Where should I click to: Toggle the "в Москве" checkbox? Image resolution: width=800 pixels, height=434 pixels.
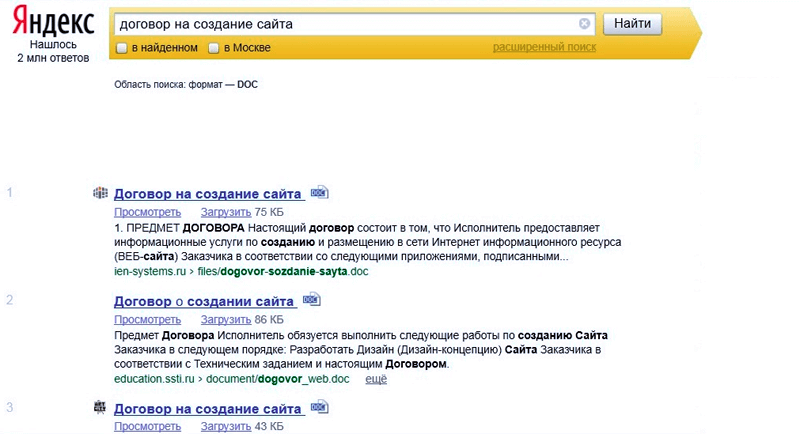point(213,48)
